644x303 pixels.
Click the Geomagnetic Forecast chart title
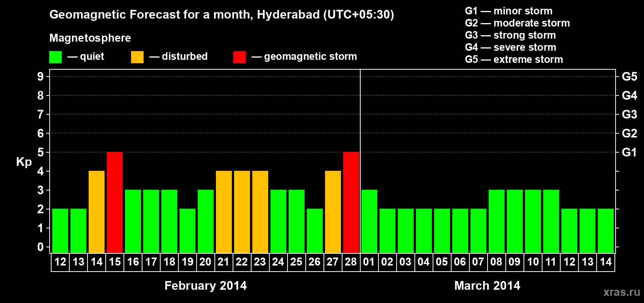pos(222,15)
